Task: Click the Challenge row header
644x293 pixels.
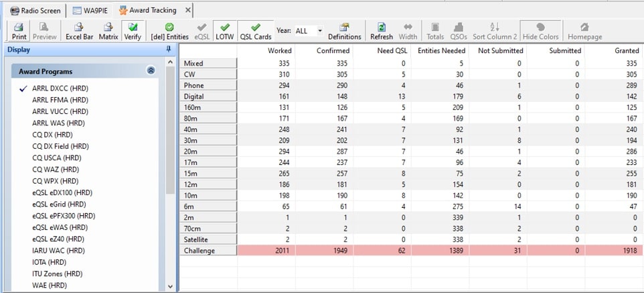Action: coord(208,250)
